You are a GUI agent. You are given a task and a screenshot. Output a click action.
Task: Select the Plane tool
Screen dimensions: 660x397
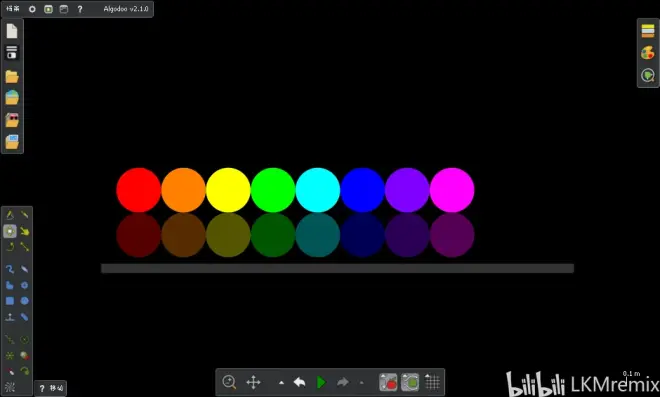tap(10, 317)
